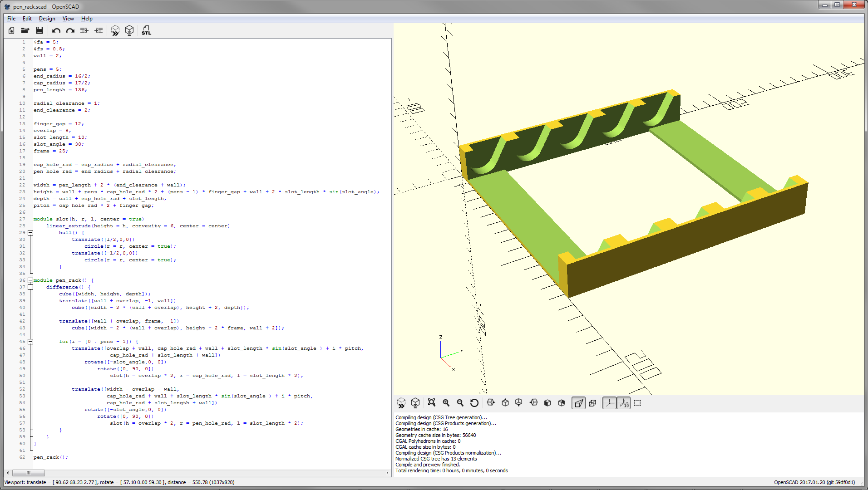The image size is (868, 490).
Task: Toggle Perspective projection
Action: pos(578,403)
